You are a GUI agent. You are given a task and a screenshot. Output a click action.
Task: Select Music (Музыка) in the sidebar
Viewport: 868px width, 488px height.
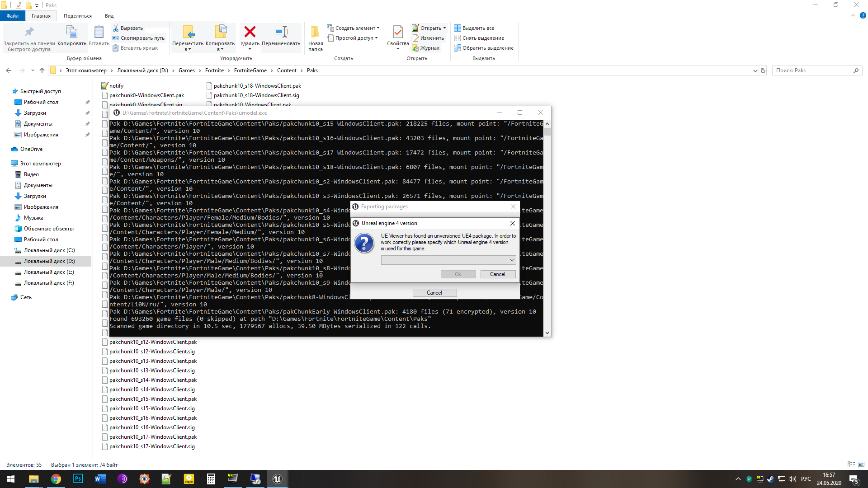pyautogui.click(x=33, y=218)
